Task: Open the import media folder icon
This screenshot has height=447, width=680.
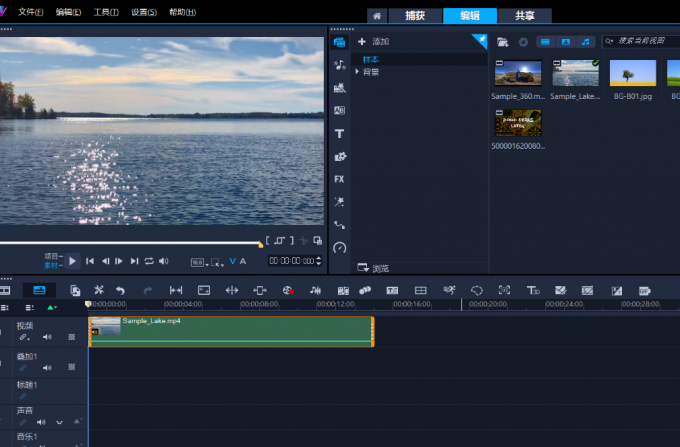Action: pyautogui.click(x=503, y=41)
